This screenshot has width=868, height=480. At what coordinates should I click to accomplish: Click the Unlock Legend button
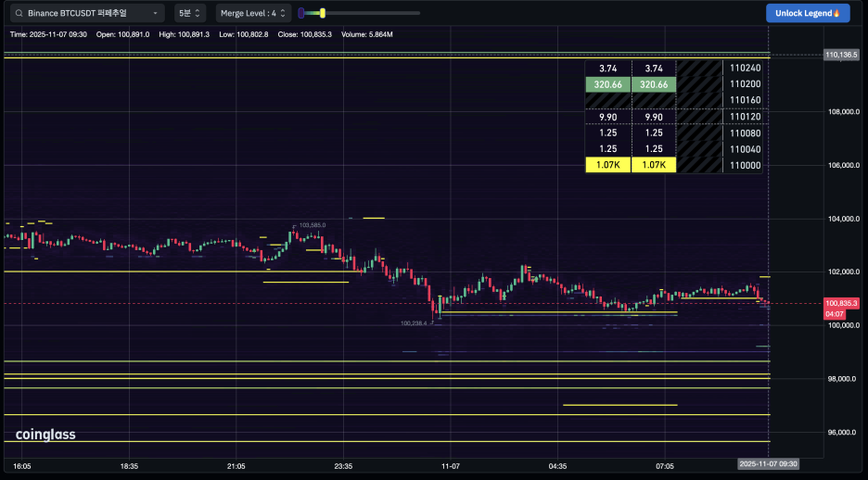[807, 13]
